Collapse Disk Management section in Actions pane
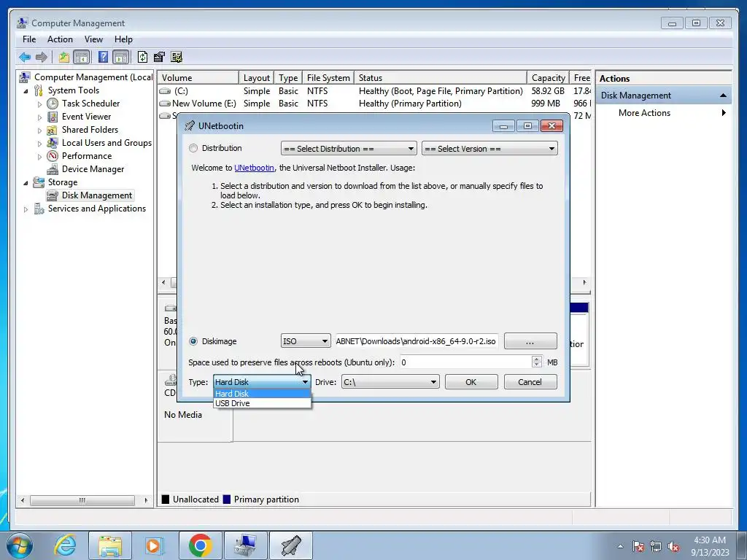This screenshot has width=747, height=560. pos(723,96)
